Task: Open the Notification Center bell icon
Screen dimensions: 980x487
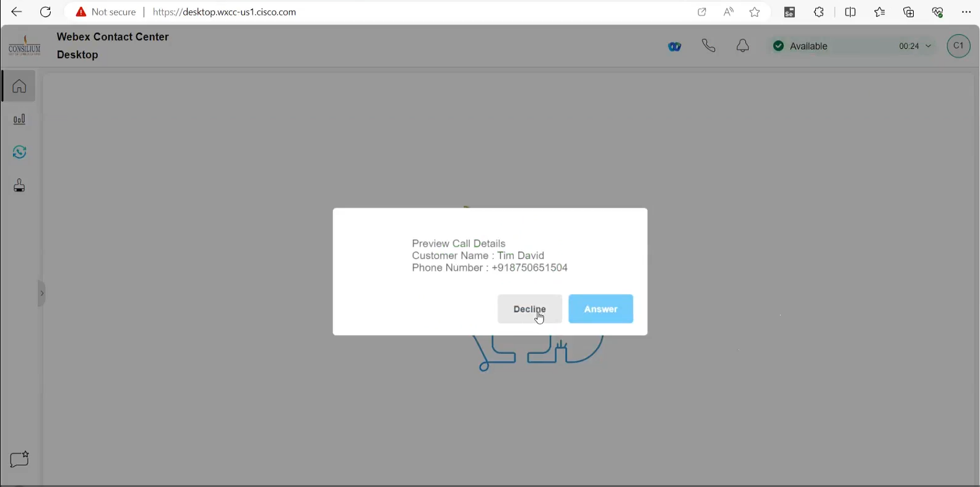Action: tap(743, 46)
